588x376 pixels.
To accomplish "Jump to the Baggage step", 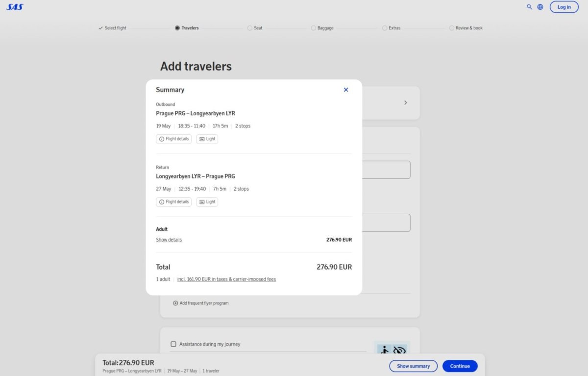I will click(x=322, y=28).
